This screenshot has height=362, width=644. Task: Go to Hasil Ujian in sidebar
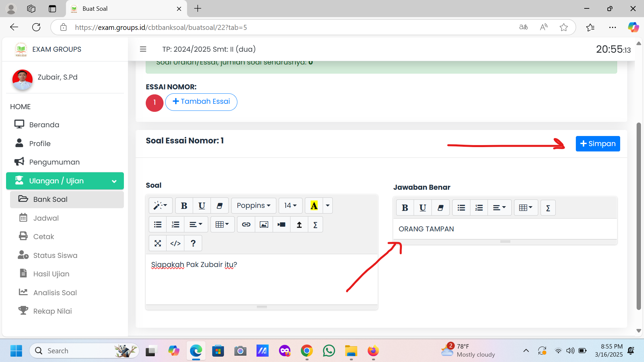tap(51, 274)
